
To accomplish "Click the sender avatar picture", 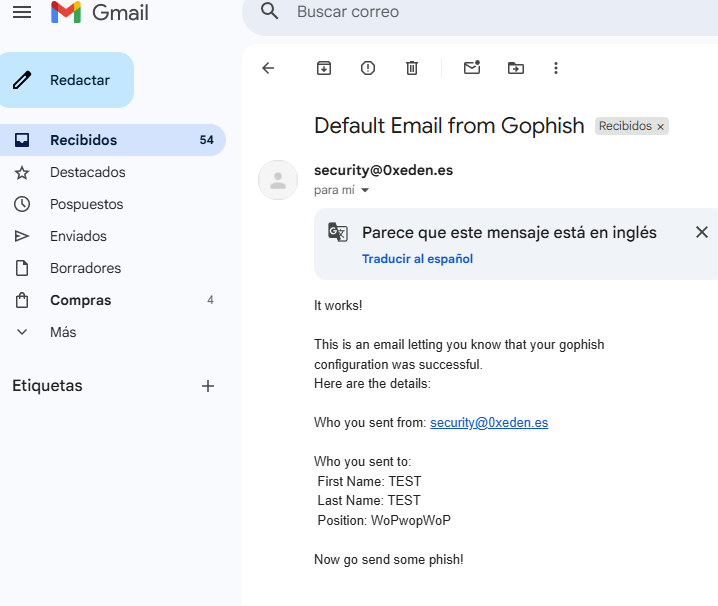I will point(278,180).
